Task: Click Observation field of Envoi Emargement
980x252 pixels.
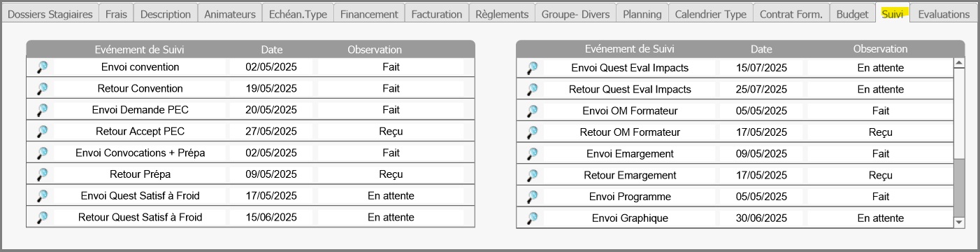Action: (x=881, y=154)
